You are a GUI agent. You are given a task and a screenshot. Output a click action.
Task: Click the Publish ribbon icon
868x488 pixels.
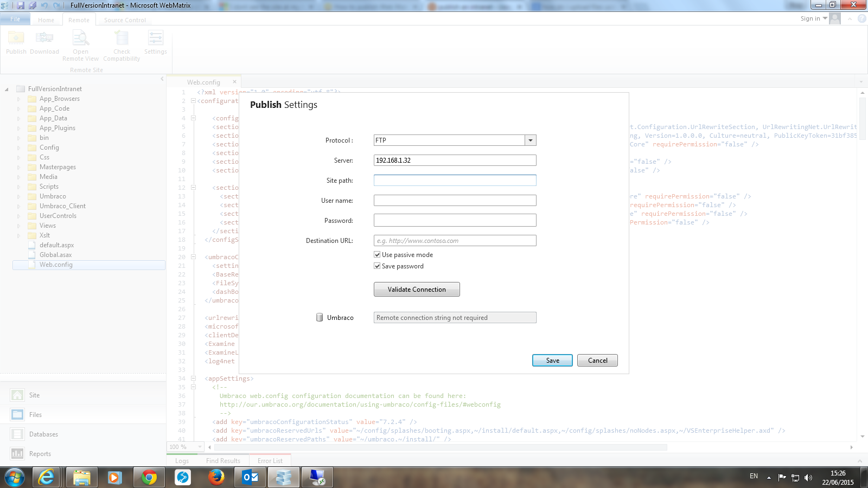(16, 38)
